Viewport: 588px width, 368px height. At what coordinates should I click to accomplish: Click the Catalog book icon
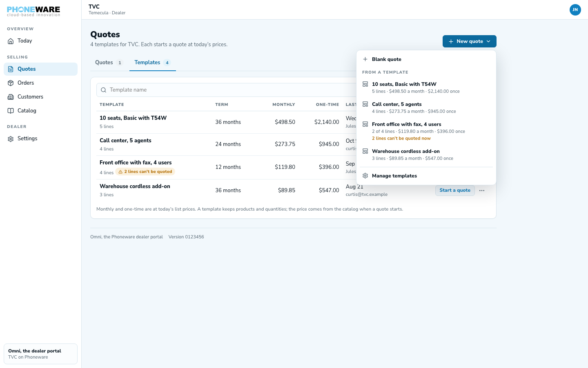coord(11,111)
